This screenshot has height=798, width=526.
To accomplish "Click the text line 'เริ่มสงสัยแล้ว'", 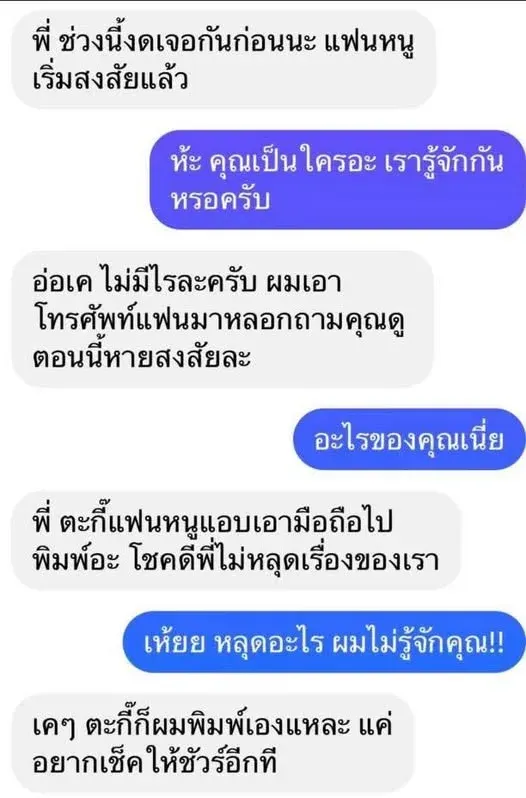I will coord(110,79).
